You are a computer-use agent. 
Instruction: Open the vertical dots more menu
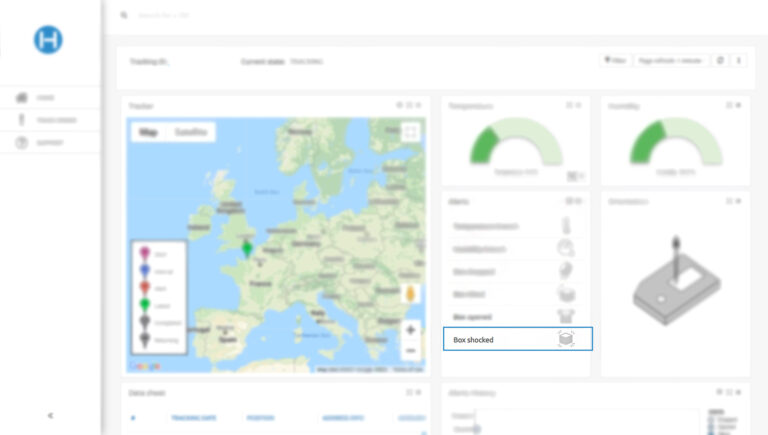[x=739, y=60]
